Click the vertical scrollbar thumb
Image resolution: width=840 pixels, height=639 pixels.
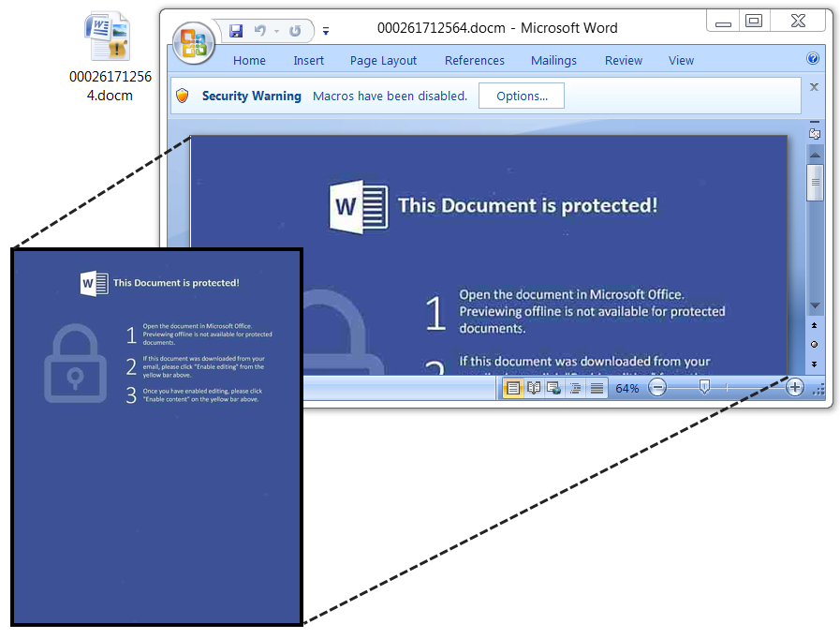click(x=815, y=183)
